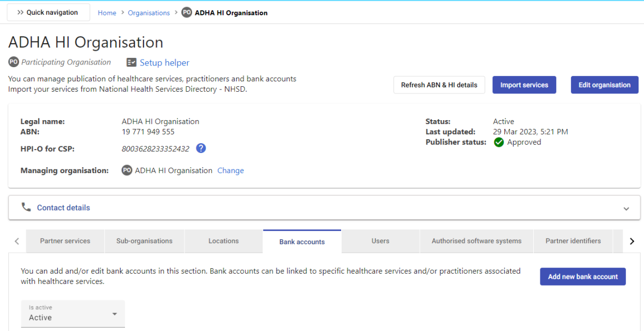Go to Home breadcrumb link
Viewport: 644px width, 331px height.
tap(107, 13)
